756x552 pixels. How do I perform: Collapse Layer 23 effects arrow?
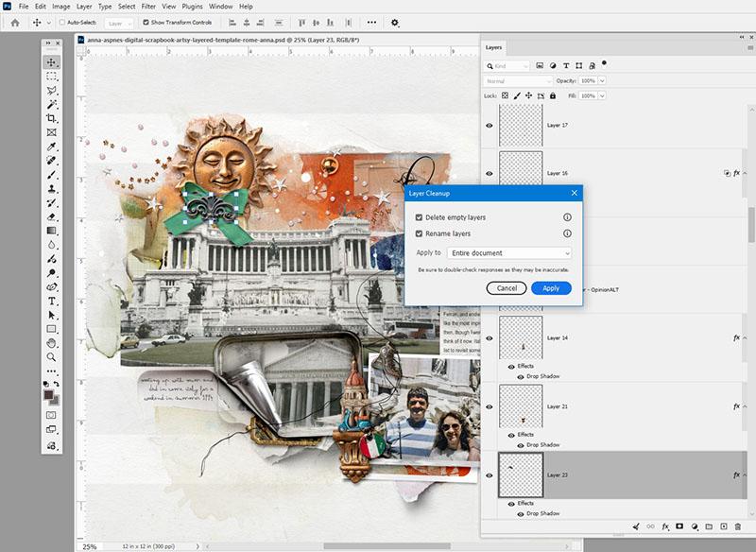745,475
